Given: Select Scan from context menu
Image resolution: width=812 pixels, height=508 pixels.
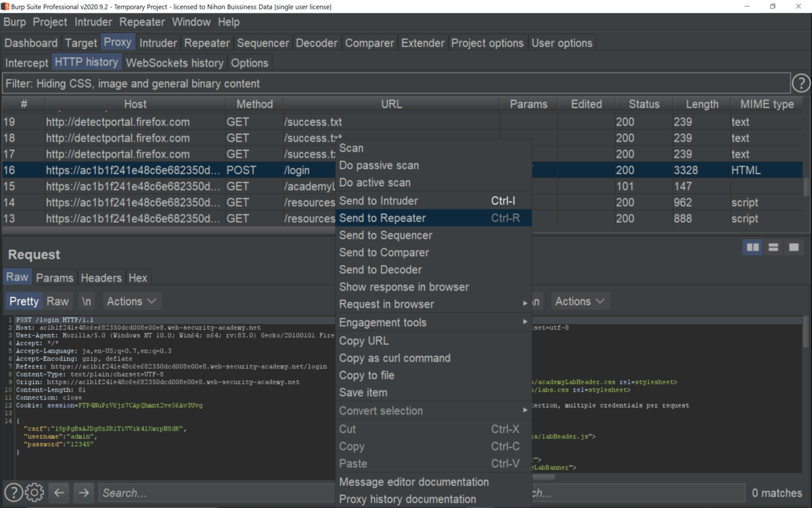Looking at the screenshot, I should click(434, 148).
